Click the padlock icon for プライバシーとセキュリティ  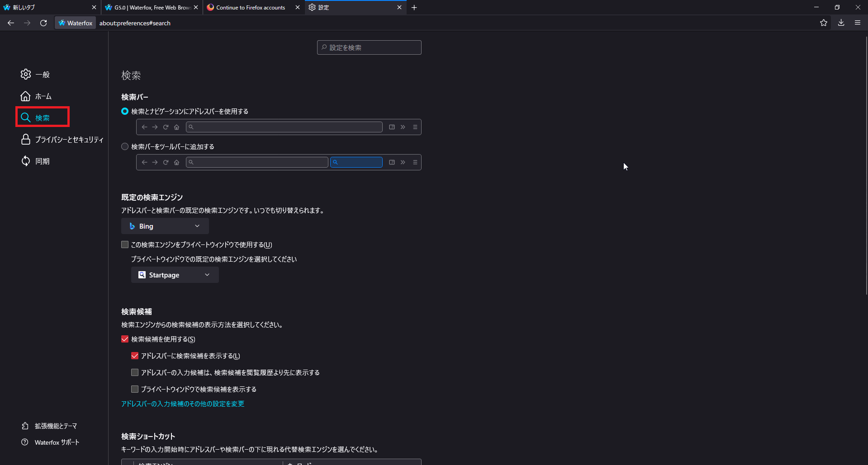[x=26, y=139]
